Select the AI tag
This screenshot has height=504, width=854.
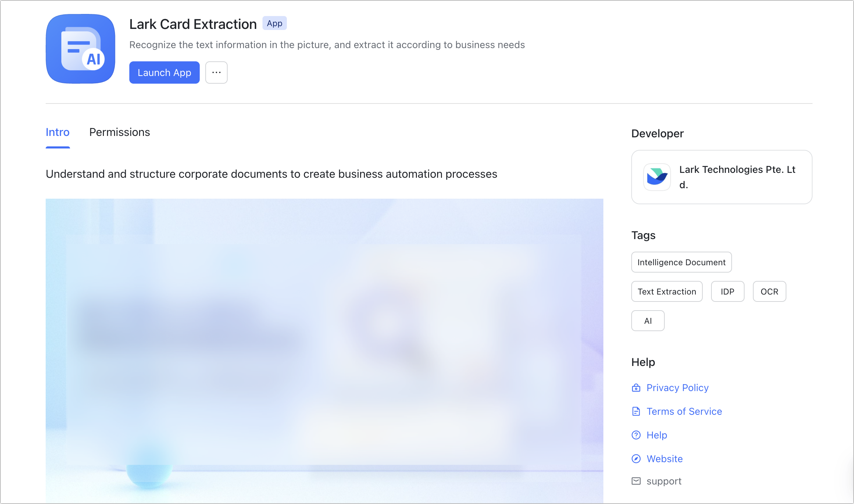click(x=648, y=320)
